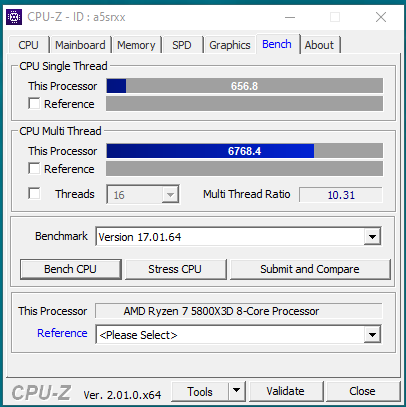The width and height of the screenshot is (406, 407).
Task: Click the CPU-Z app icon in title bar
Action: 14,17
